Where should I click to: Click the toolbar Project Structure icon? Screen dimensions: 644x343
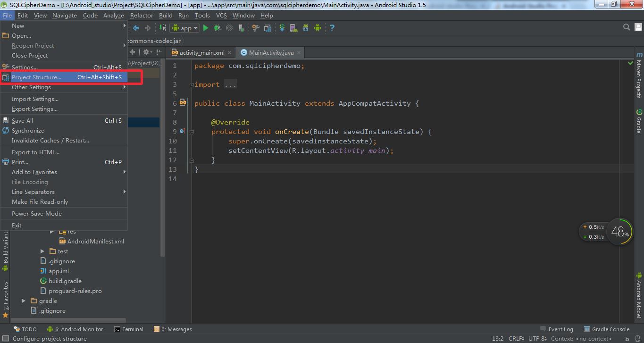pyautogui.click(x=268, y=28)
